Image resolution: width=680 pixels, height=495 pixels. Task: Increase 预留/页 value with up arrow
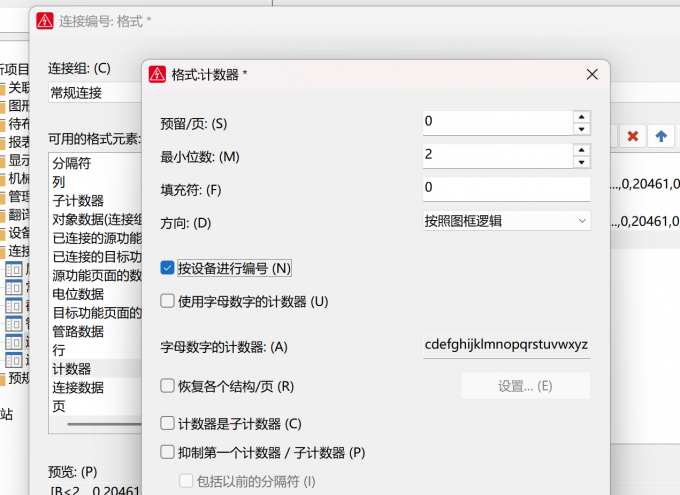(x=582, y=117)
